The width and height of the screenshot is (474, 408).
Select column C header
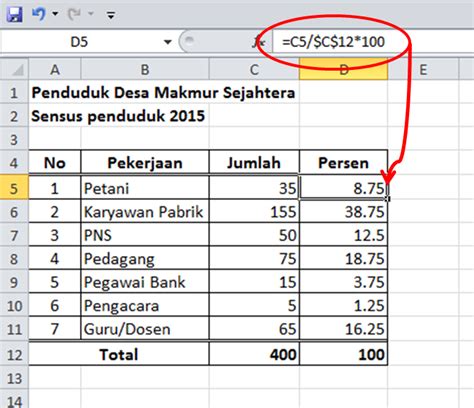tap(254, 70)
